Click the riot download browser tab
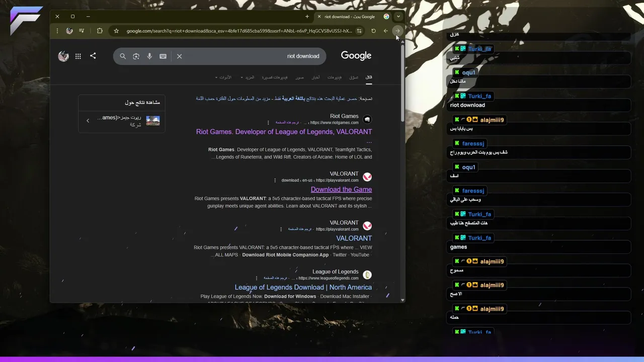The width and height of the screenshot is (644, 362). point(352,17)
